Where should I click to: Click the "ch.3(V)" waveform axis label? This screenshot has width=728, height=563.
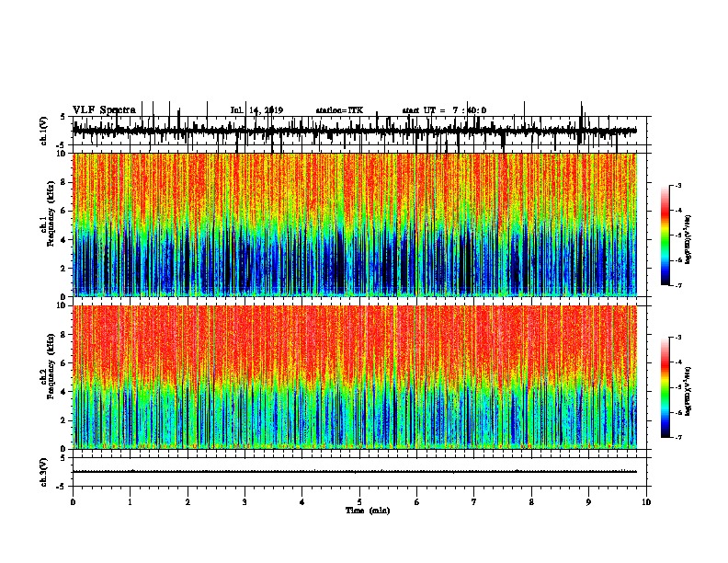[x=43, y=472]
